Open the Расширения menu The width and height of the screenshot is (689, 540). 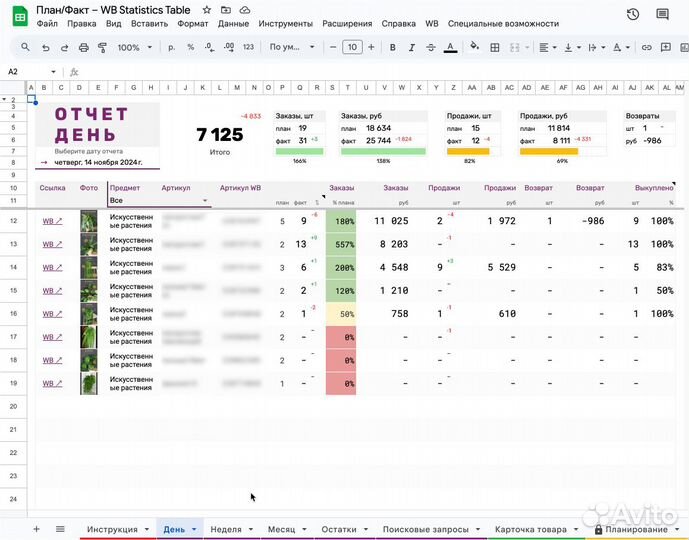click(347, 23)
